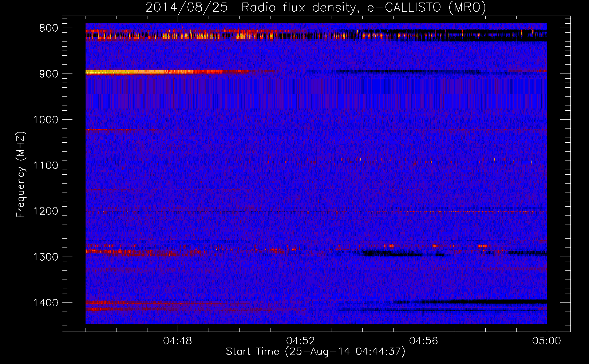Click the 900 frequency tick label
Viewport: 589px width, 364px height.
point(49,74)
